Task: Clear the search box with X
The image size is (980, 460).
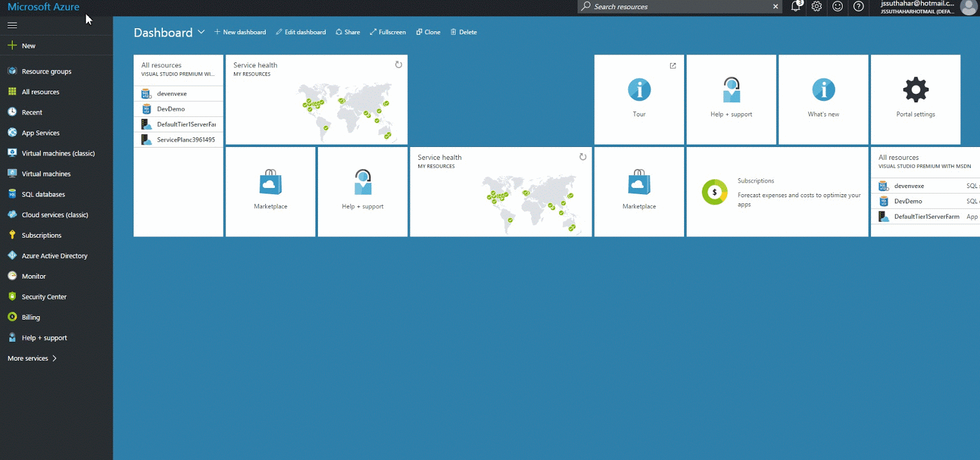Action: [x=775, y=7]
